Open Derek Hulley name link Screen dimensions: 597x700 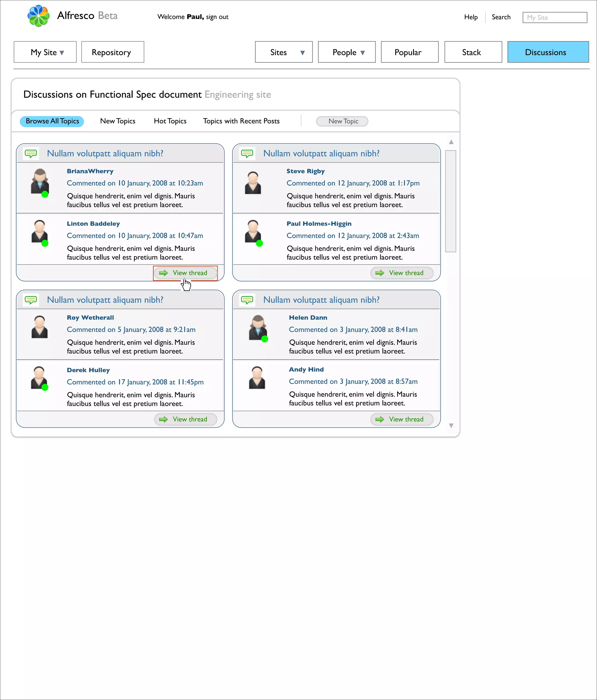pyautogui.click(x=88, y=370)
